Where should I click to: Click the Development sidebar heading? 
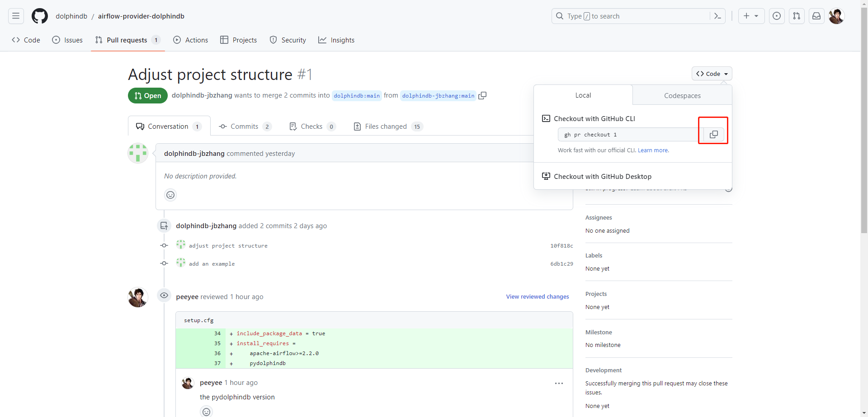point(604,370)
